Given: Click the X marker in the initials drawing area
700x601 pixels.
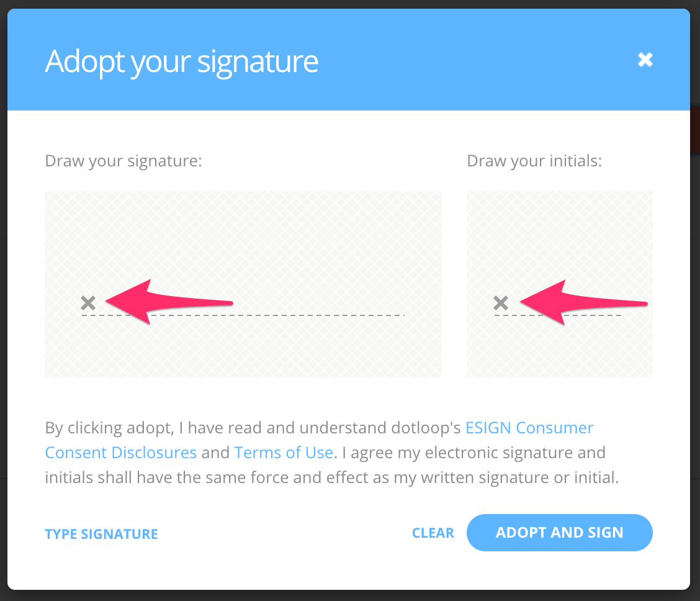Looking at the screenshot, I should [500, 303].
